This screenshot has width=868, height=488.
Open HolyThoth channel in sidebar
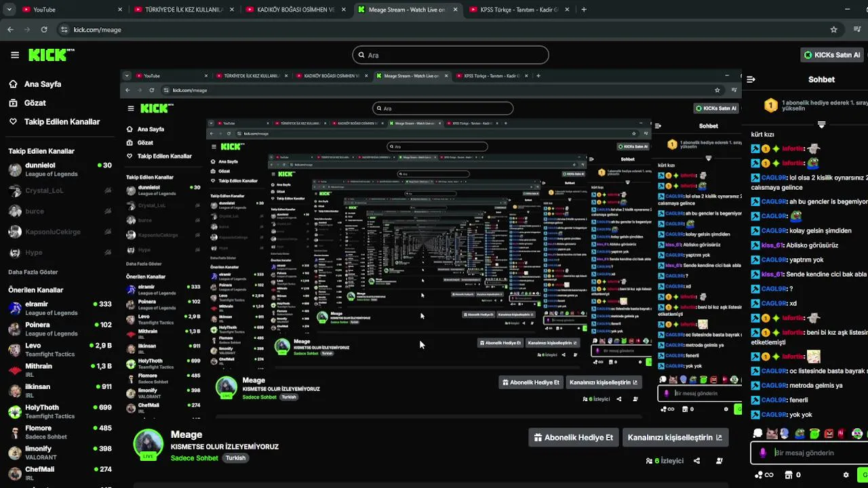pos(60,411)
